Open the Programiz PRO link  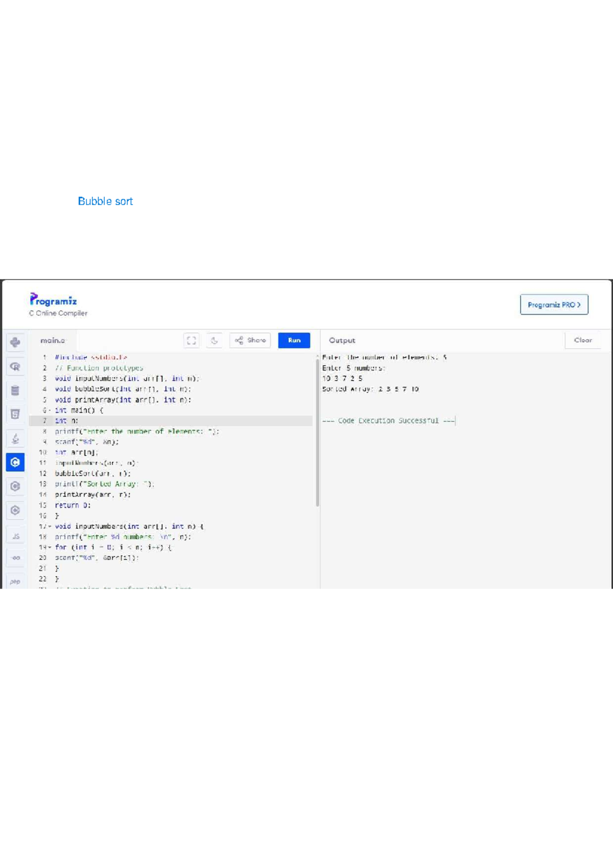tap(554, 305)
